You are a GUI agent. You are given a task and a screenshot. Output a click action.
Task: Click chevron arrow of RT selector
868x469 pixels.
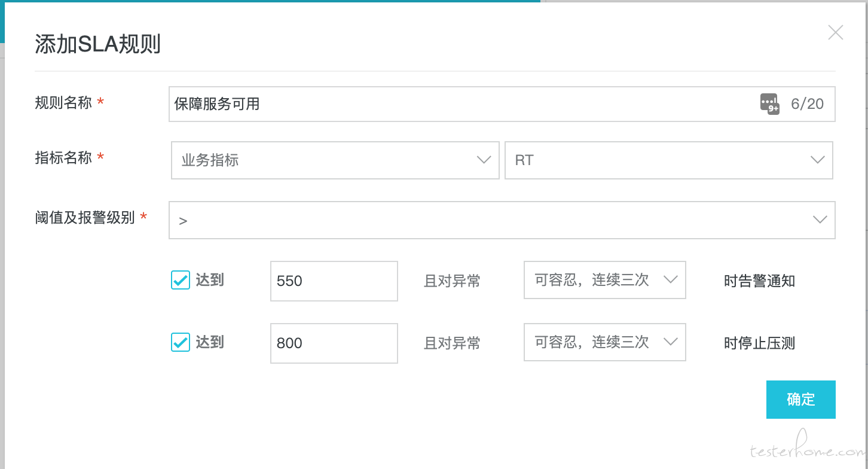click(817, 160)
